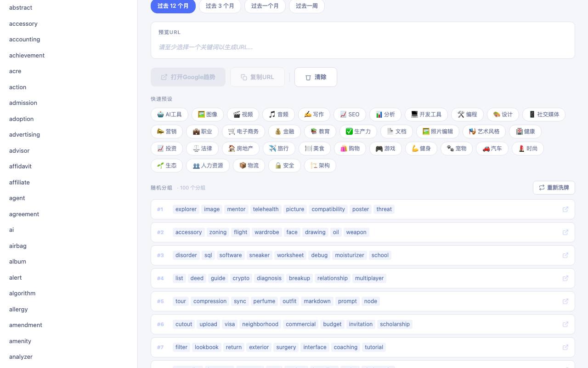Screen dimensions: 588x368
Task: Choose the 职业 preset
Action: (203, 132)
